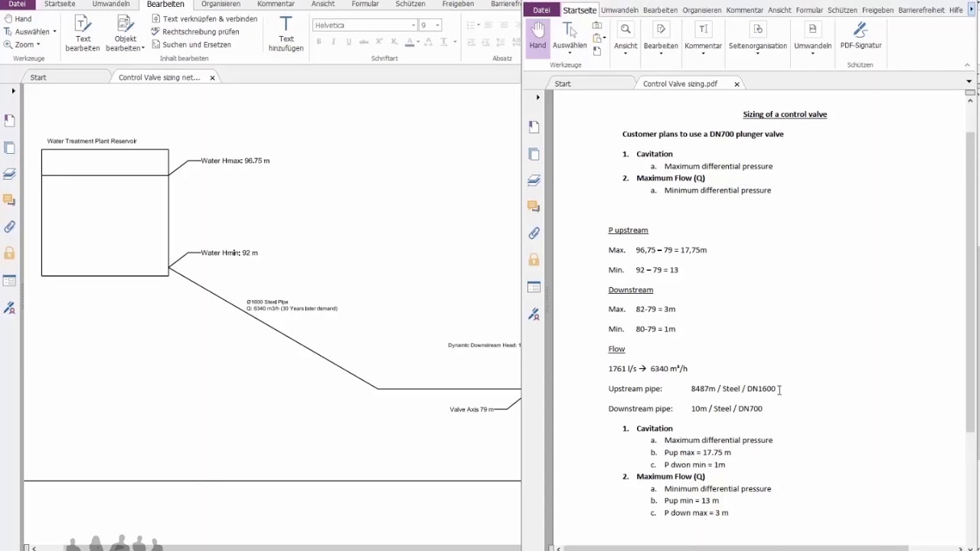Open Attachments paperclip panel in left window
Screen dimensions: 980x551
pos(10,227)
